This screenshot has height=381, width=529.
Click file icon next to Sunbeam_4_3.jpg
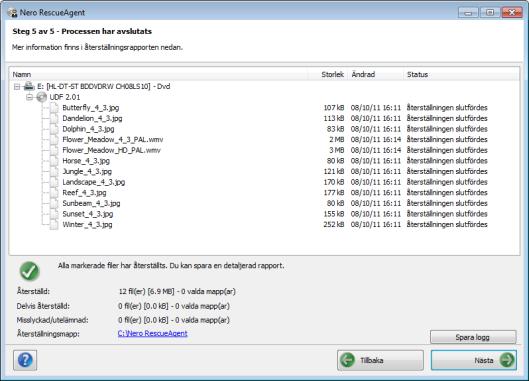coord(54,203)
